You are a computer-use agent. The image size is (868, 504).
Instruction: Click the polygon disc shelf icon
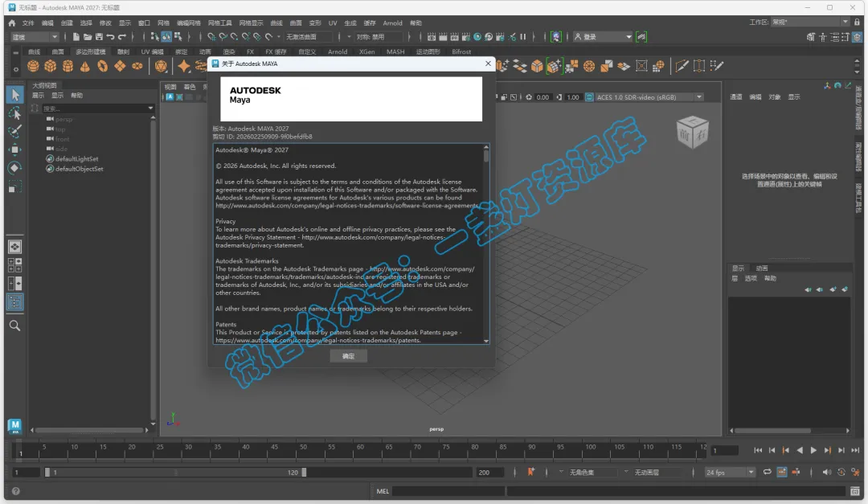(137, 67)
